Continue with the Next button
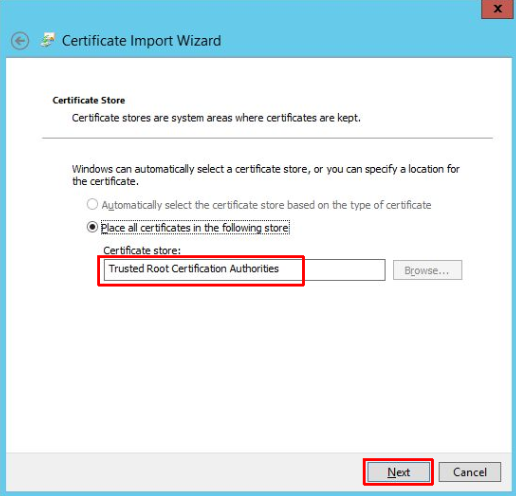 (x=398, y=472)
